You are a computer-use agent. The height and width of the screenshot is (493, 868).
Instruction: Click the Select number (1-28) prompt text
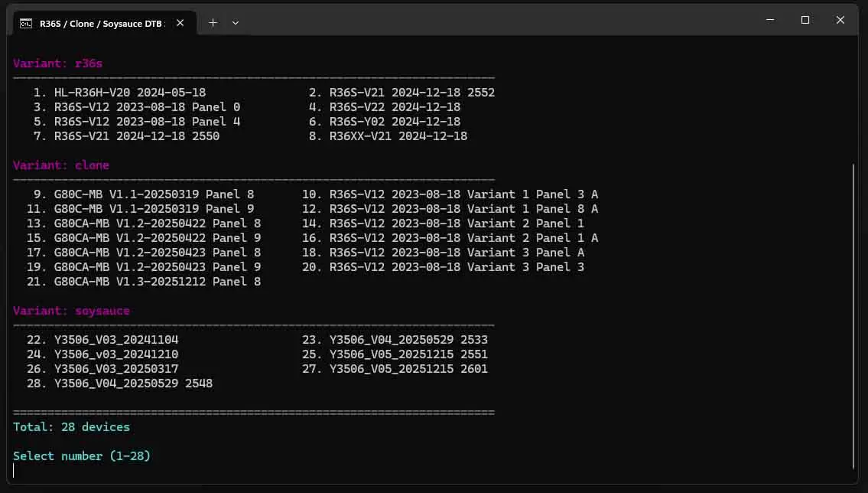point(81,455)
